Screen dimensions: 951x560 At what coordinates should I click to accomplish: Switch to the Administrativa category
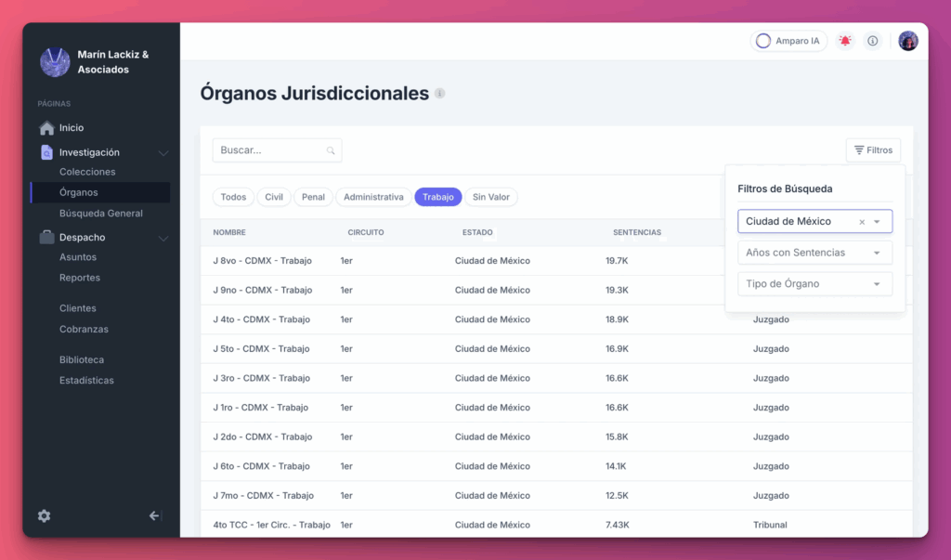tap(373, 197)
